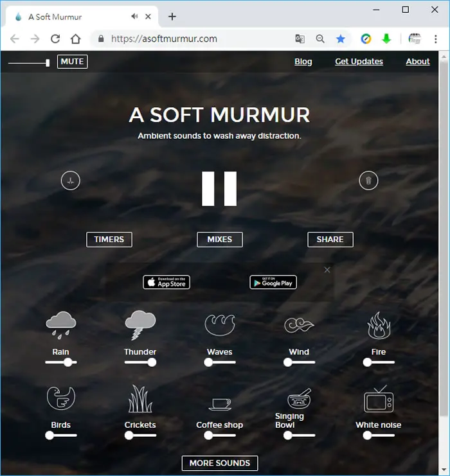Expand the MIXES panel
The width and height of the screenshot is (450, 476).
[220, 240]
